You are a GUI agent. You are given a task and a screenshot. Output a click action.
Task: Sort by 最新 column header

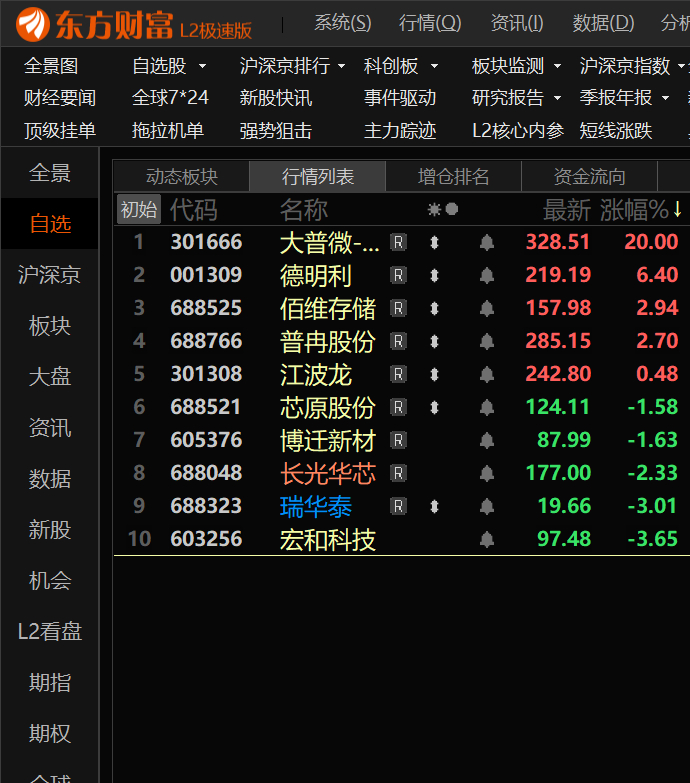pos(567,209)
